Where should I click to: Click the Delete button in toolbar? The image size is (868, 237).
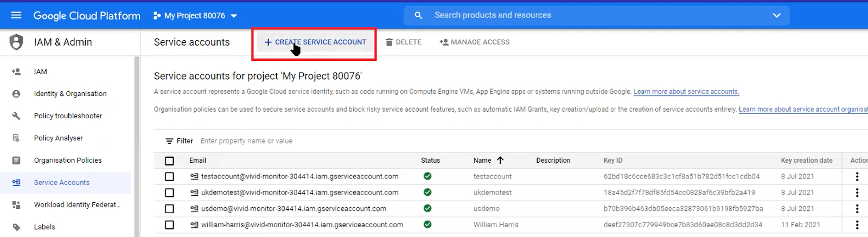pyautogui.click(x=404, y=42)
